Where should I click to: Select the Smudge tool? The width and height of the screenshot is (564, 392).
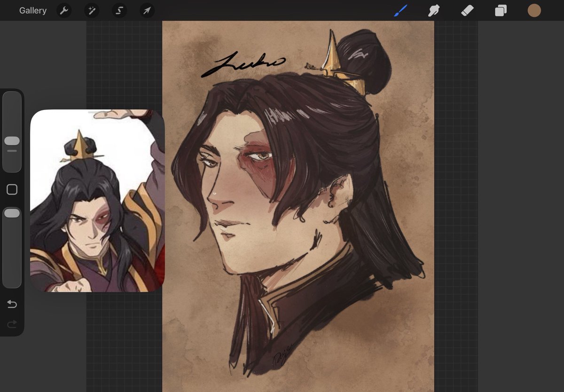pos(433,10)
